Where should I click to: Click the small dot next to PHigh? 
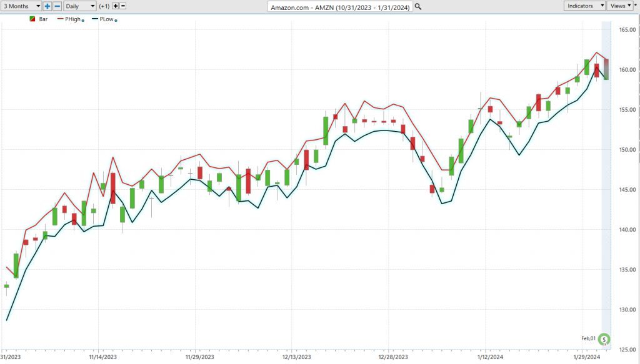83,21
